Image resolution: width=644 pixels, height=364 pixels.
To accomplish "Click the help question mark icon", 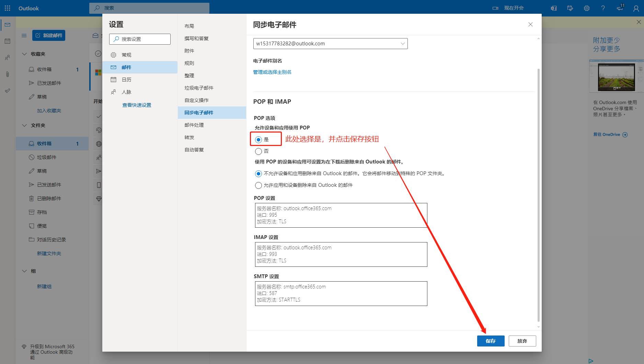I will coord(603,8).
